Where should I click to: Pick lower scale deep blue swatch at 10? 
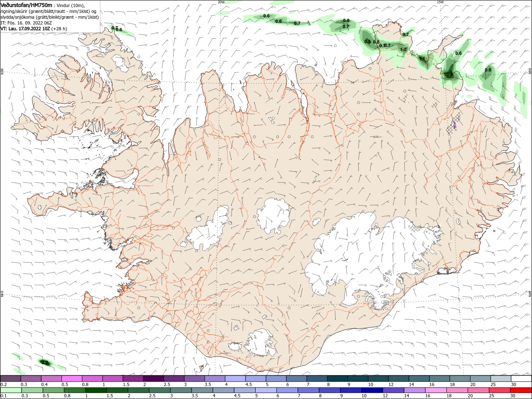[x=372, y=390]
